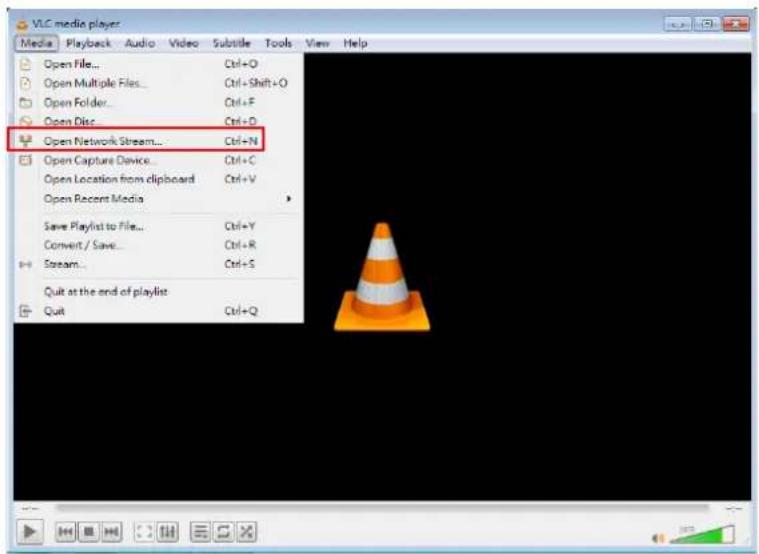This screenshot has width=759, height=554.
Task: Toggle fullscreen video mode
Action: (x=144, y=532)
